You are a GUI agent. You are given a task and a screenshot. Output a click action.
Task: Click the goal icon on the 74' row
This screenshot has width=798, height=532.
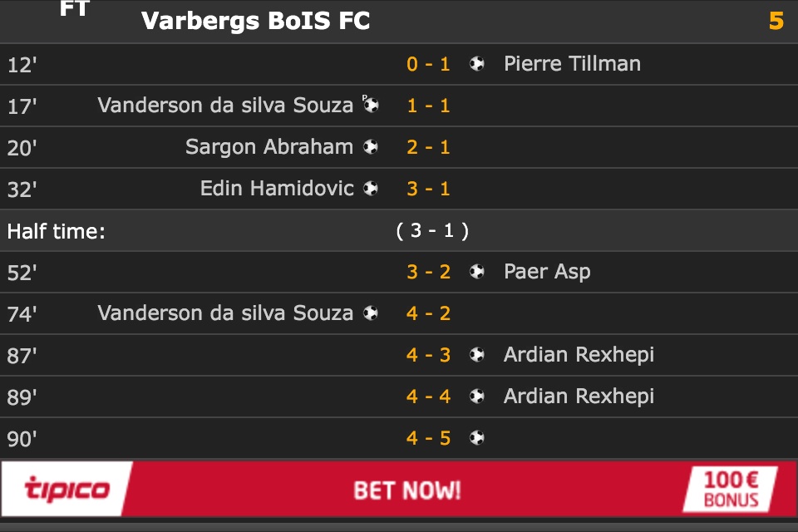(x=371, y=313)
